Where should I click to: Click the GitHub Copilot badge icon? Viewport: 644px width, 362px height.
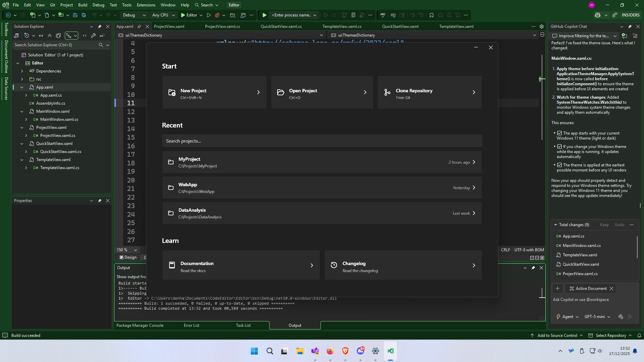tap(598, 15)
